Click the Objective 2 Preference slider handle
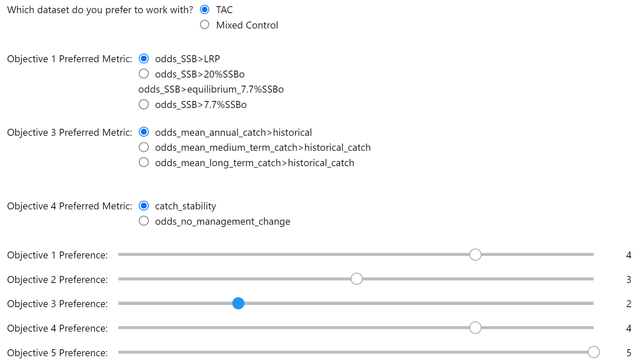637x364 pixels. tap(356, 279)
